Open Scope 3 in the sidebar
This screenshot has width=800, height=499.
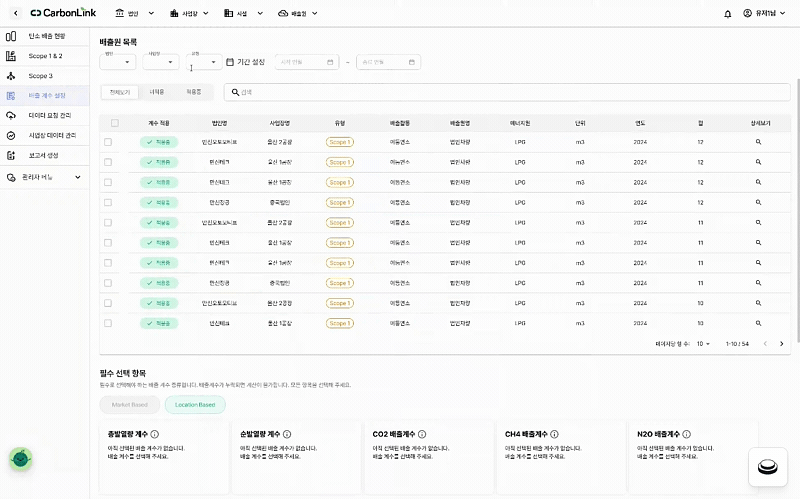[40, 76]
